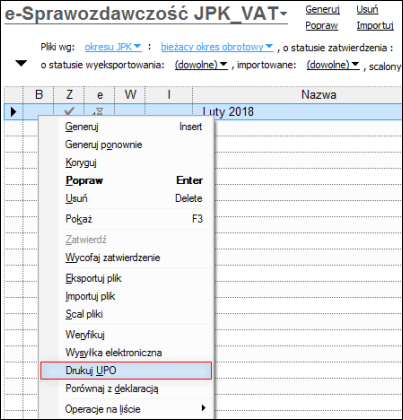Click the B column header

[x=39, y=95]
